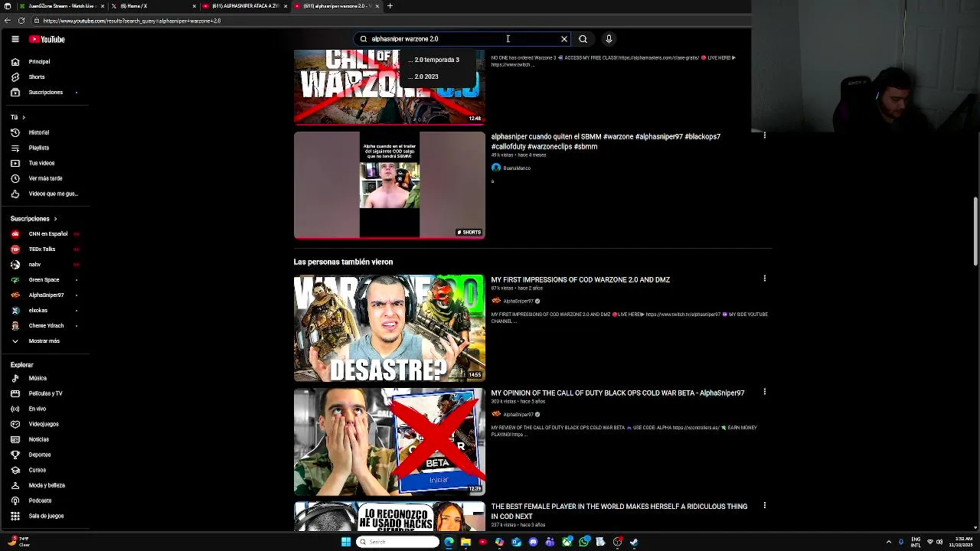Screen dimensions: 980x551
Task: Go to the YouTube logo home
Action: coord(47,39)
